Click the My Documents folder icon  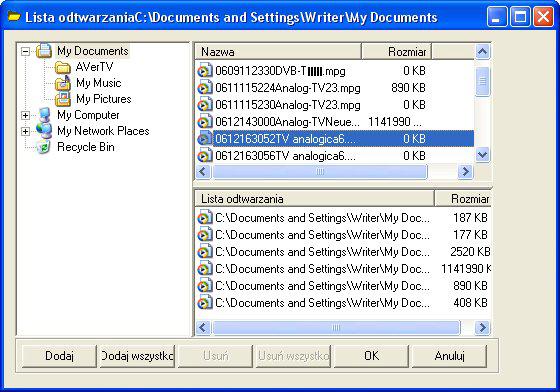point(44,51)
